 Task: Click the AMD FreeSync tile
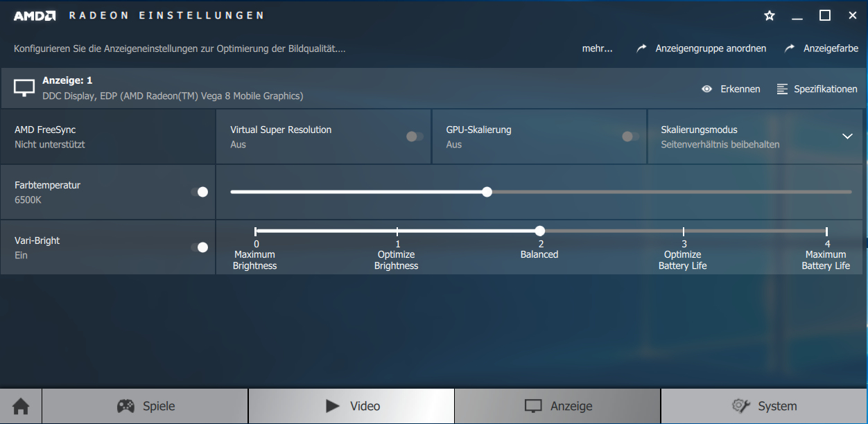[108, 136]
